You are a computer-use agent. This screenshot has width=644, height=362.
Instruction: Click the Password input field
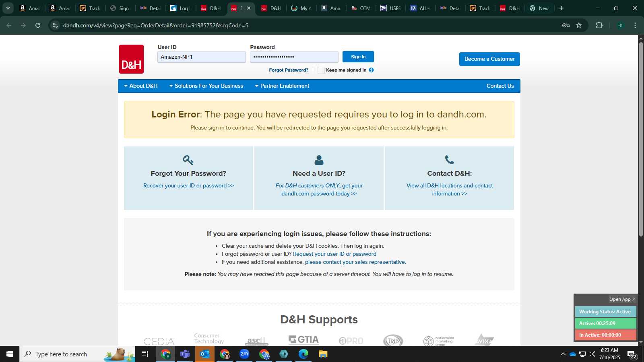pos(294,57)
